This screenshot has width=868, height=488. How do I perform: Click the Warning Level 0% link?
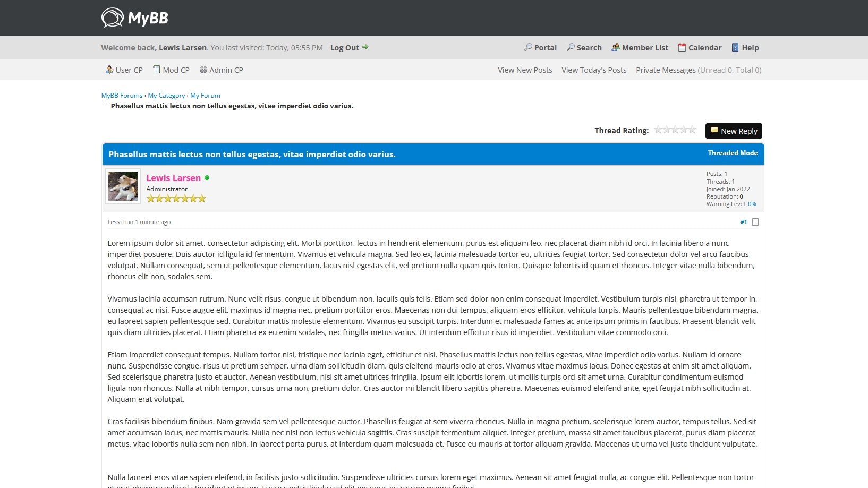tap(752, 204)
